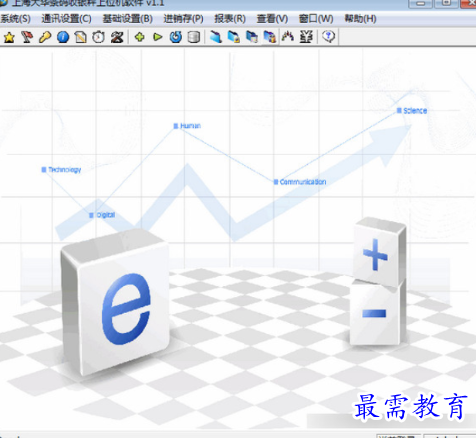Open the 窗口(W) menu
The height and width of the screenshot is (438, 476).
[316, 19]
